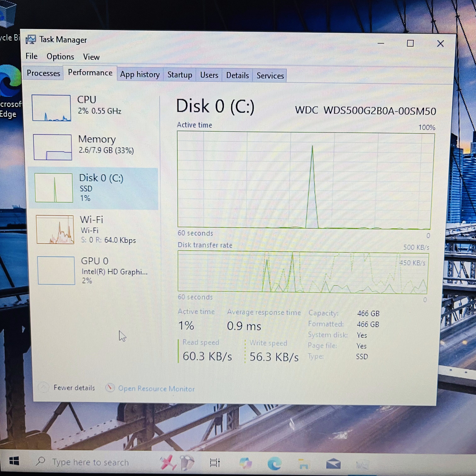
Task: Click the Resource Monitor gauge icon
Action: 110,388
